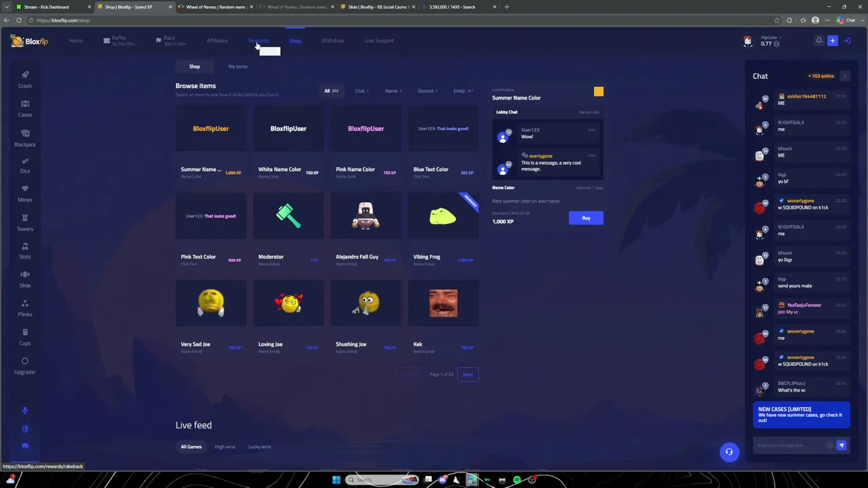Show All Games in live feed
Viewport: 868px width, 488px height.
(191, 447)
